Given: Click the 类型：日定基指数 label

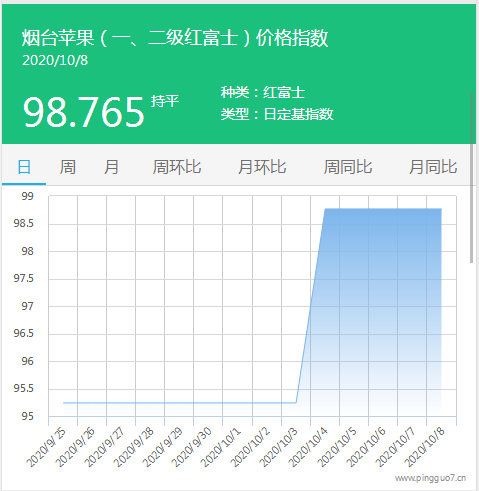Looking at the screenshot, I should click(x=277, y=114).
